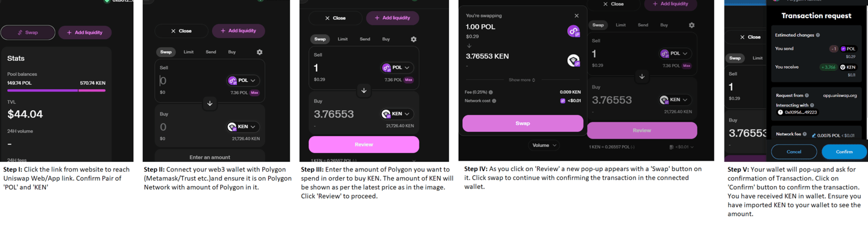This screenshot has height=227, width=868.
Task: Click the question mark icon beside contract 0x10956...49223
Action: pyautogui.click(x=780, y=112)
